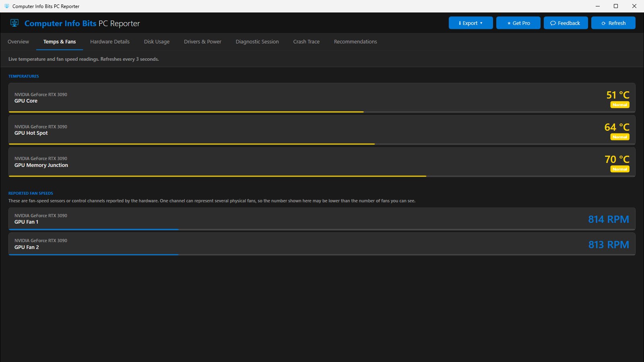Image resolution: width=644 pixels, height=362 pixels.
Task: Click the GPU Hot Spot label
Action: pos(31,133)
